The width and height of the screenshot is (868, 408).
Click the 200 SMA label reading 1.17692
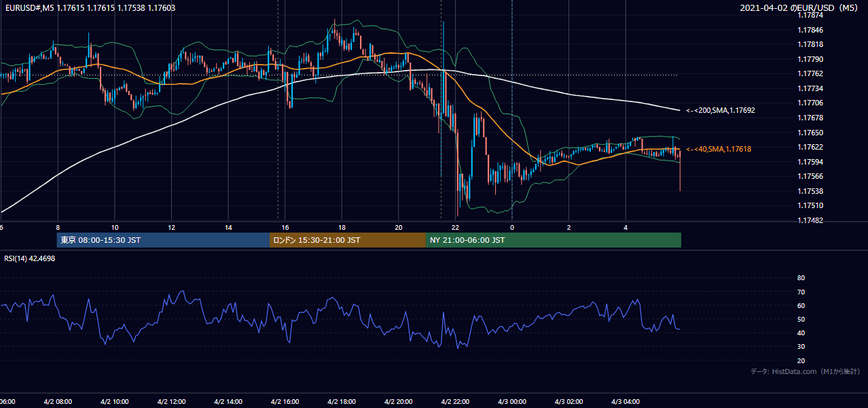[720, 110]
